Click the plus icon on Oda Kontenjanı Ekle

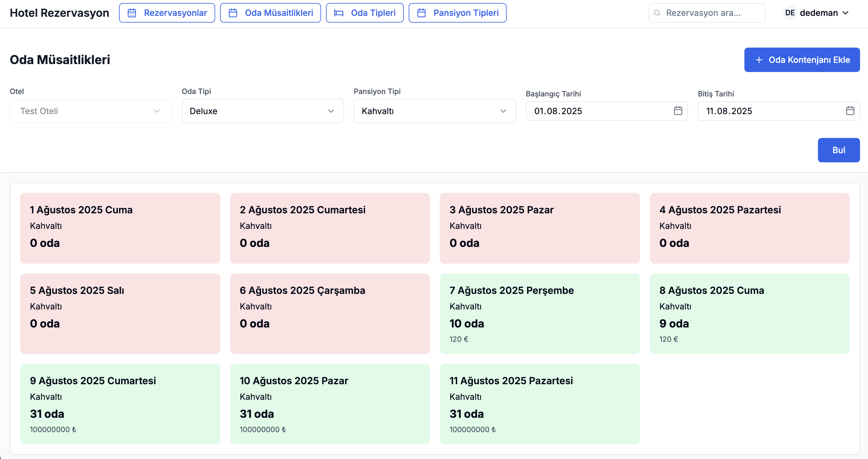759,60
